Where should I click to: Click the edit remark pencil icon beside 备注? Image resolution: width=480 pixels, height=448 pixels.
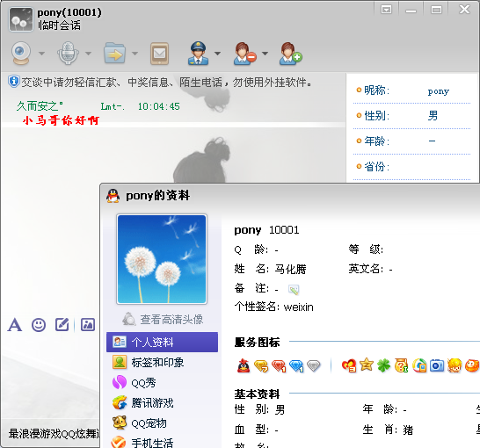click(x=294, y=289)
